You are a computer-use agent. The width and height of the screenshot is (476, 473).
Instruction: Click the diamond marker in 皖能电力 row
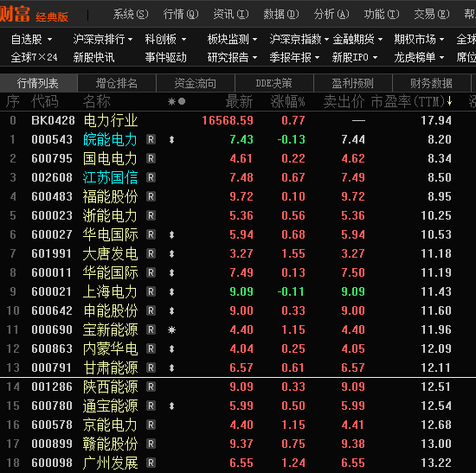[172, 139]
